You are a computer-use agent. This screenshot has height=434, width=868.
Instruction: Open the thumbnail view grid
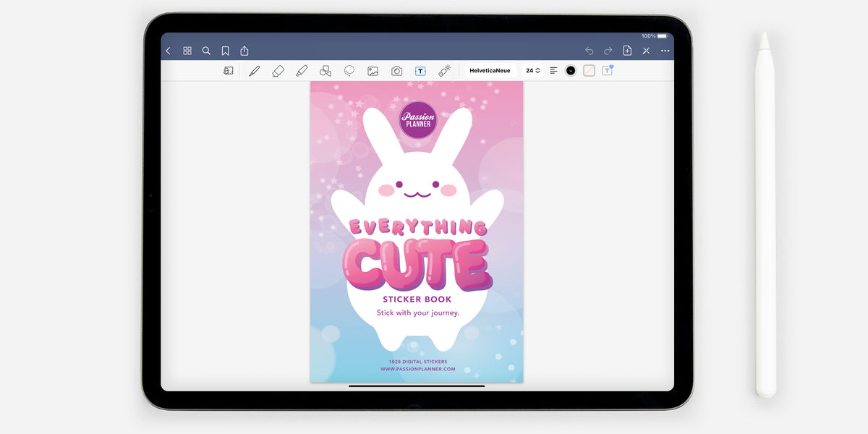pyautogui.click(x=187, y=51)
